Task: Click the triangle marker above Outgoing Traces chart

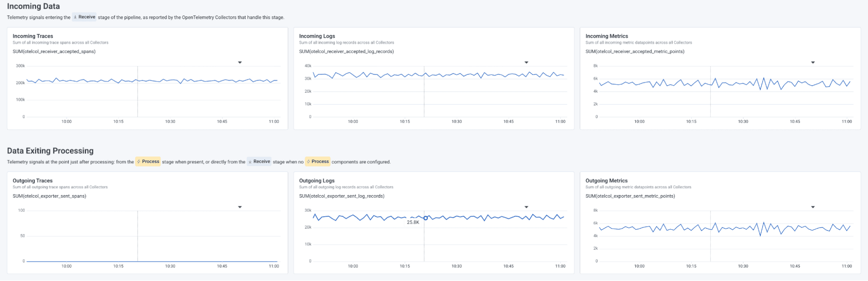Action: (x=240, y=207)
